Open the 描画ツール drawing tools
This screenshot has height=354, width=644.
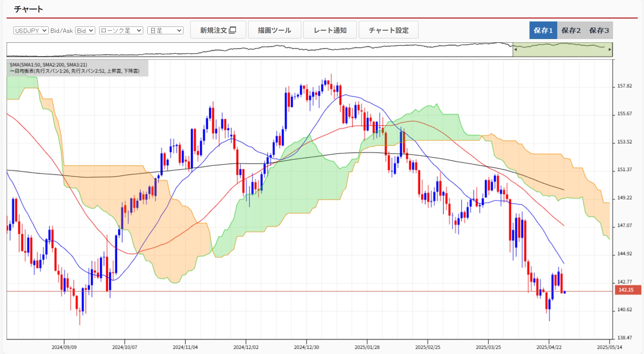point(274,30)
